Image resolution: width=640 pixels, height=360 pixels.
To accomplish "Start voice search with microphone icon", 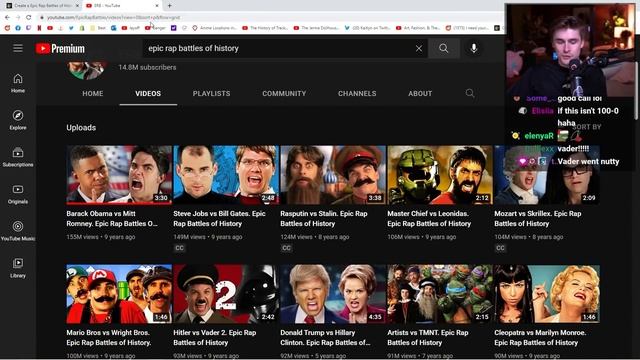I will 473,49.
